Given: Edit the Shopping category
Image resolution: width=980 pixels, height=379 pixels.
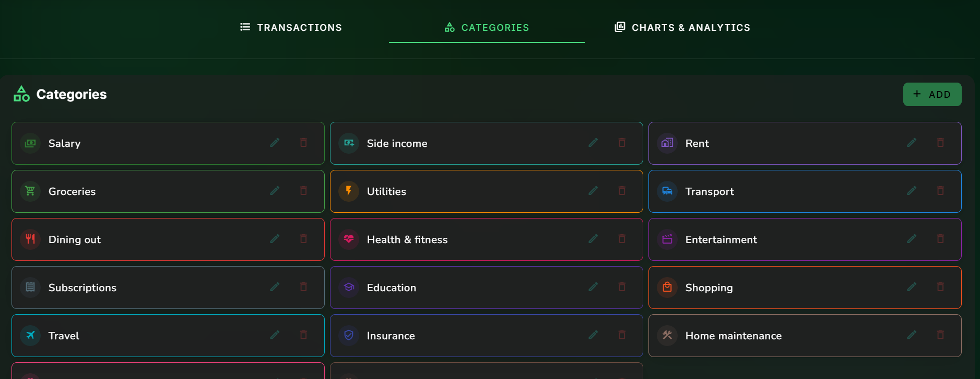Looking at the screenshot, I should pyautogui.click(x=912, y=287).
